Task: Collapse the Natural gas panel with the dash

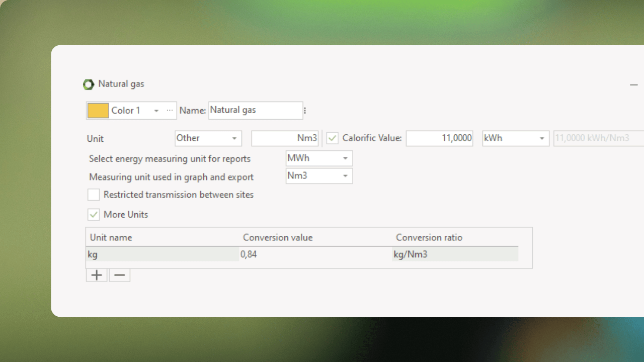Action: click(x=633, y=85)
